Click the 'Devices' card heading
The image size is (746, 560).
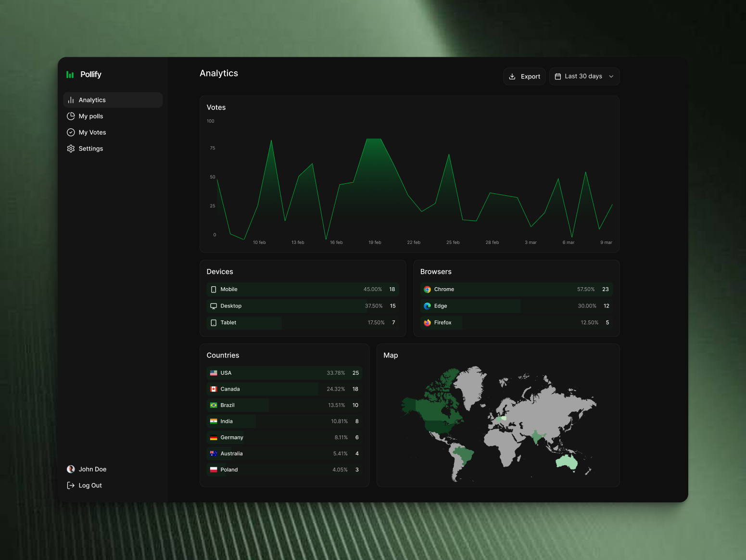tap(220, 272)
